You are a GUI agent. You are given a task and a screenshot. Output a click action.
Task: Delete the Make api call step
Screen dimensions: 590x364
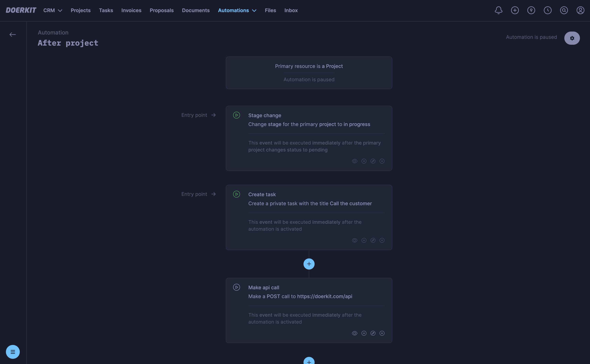pos(382,333)
